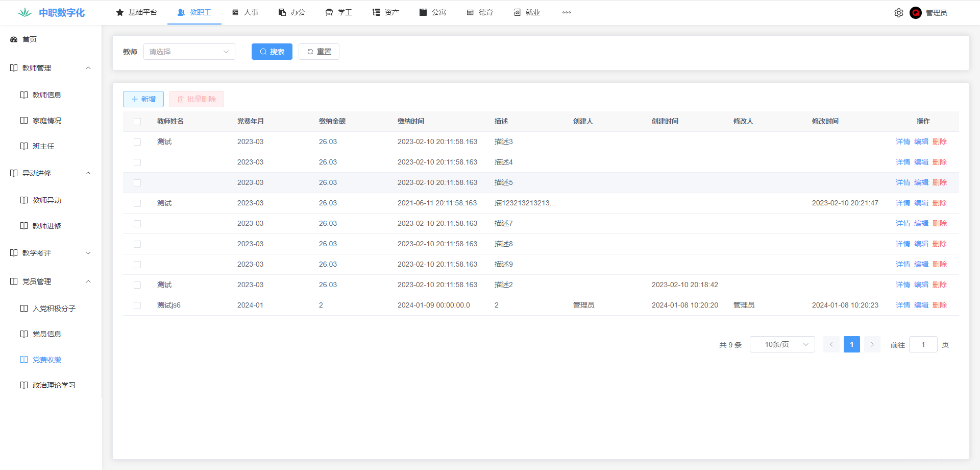Open the 10条/页 page size dropdown
The image size is (980, 470).
782,344
